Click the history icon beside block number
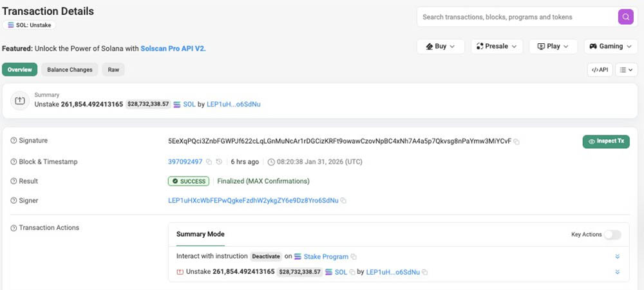Screen dimensions: 644x290 click(x=219, y=162)
